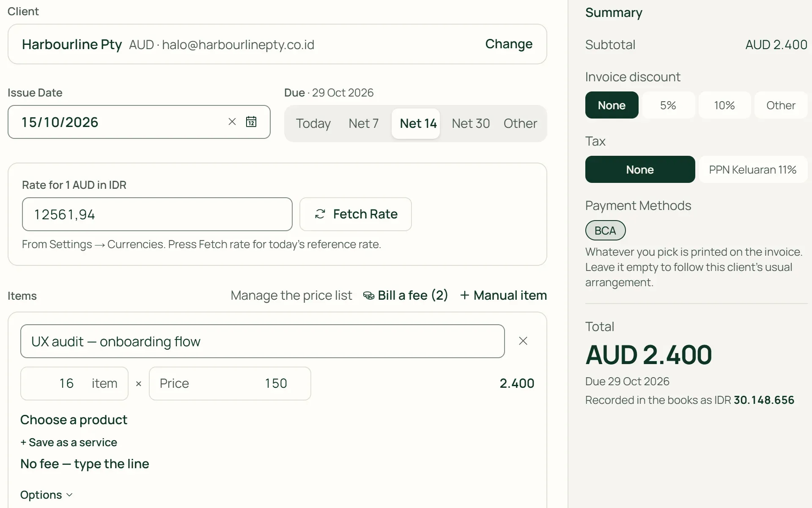Viewport: 812px width, 508px height.
Task: Apply PPN Keluaran 11% tax
Action: point(753,169)
